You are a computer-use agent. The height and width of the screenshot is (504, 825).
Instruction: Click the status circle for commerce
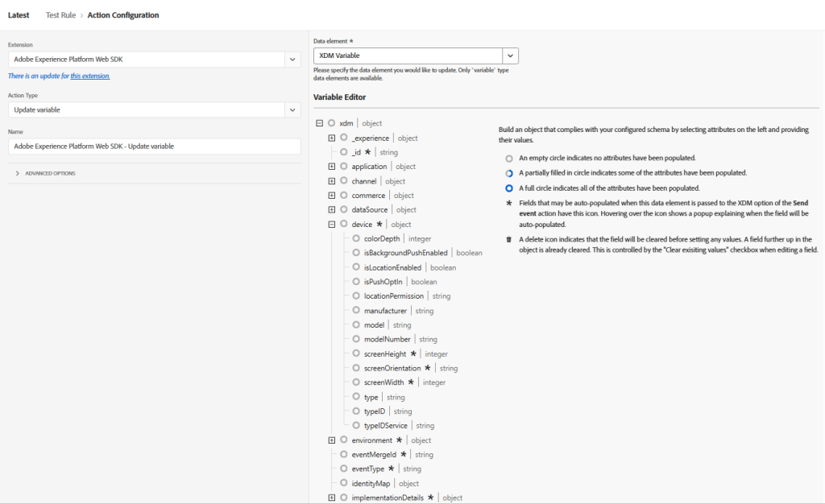343,195
